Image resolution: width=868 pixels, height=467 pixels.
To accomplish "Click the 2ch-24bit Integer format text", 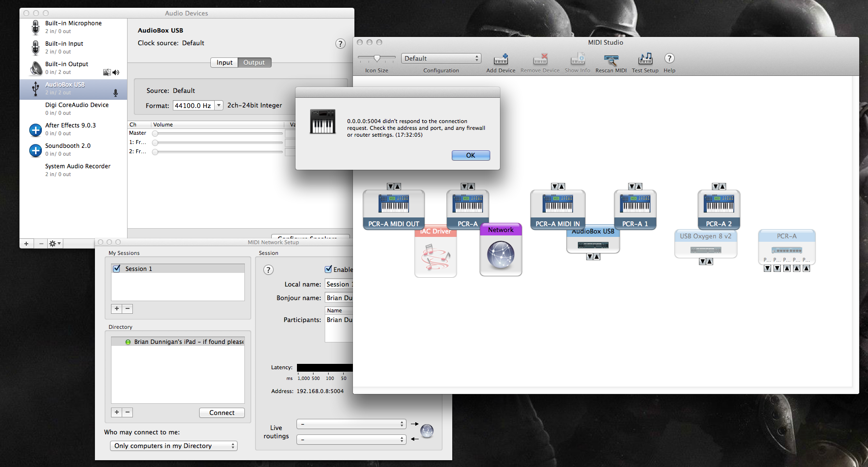I will pyautogui.click(x=255, y=105).
